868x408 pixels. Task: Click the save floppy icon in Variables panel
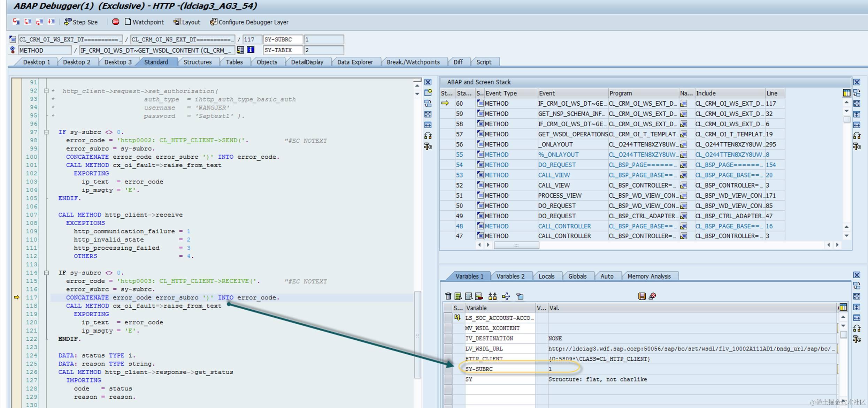pyautogui.click(x=642, y=296)
